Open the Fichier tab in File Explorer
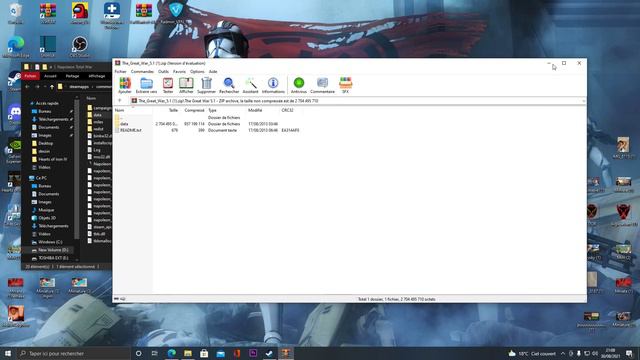Image resolution: width=640 pixels, height=360 pixels. pyautogui.click(x=30, y=76)
